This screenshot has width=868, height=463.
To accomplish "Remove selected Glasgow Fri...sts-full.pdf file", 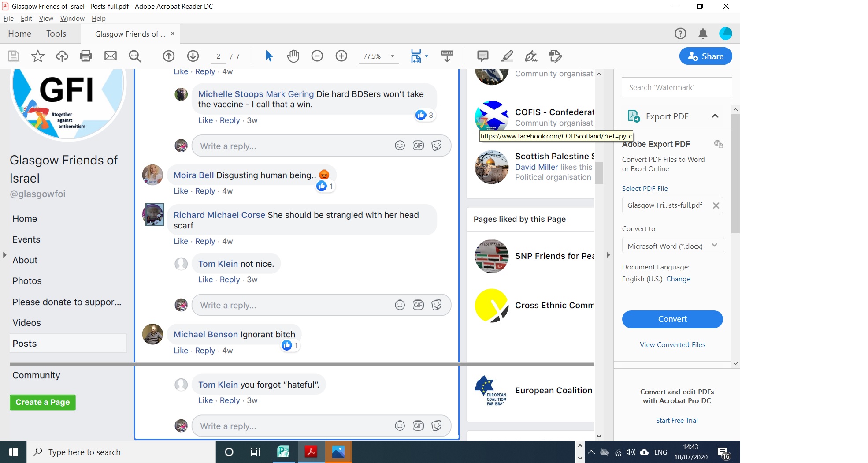I will [716, 205].
